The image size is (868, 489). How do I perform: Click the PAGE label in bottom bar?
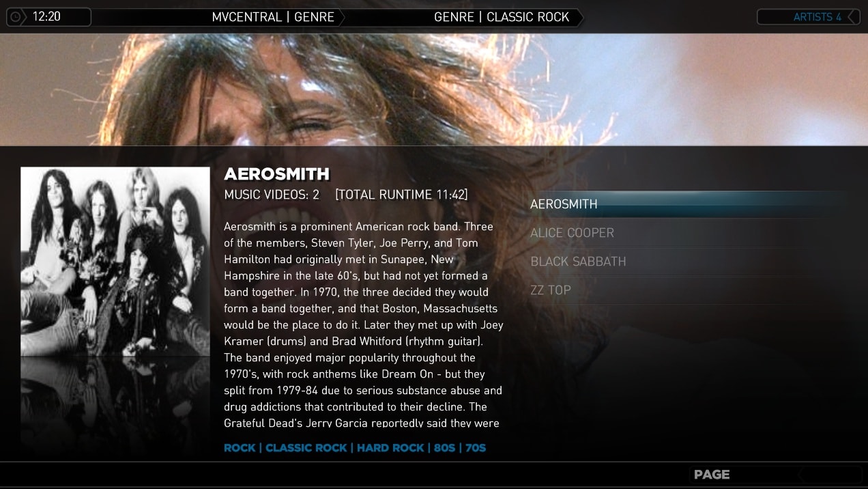pyautogui.click(x=712, y=475)
